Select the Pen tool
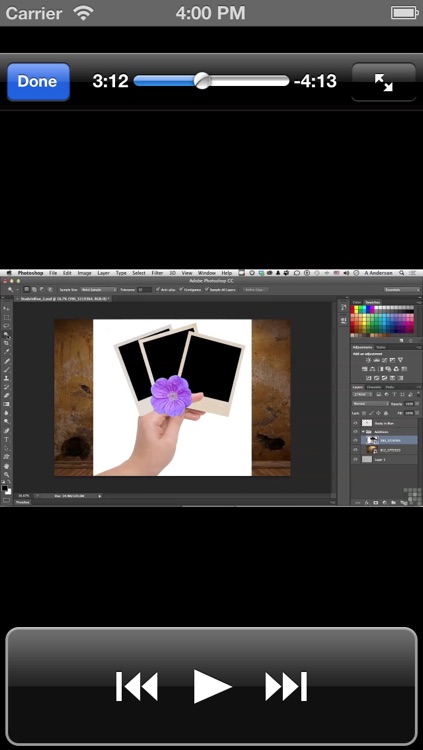 6,430
